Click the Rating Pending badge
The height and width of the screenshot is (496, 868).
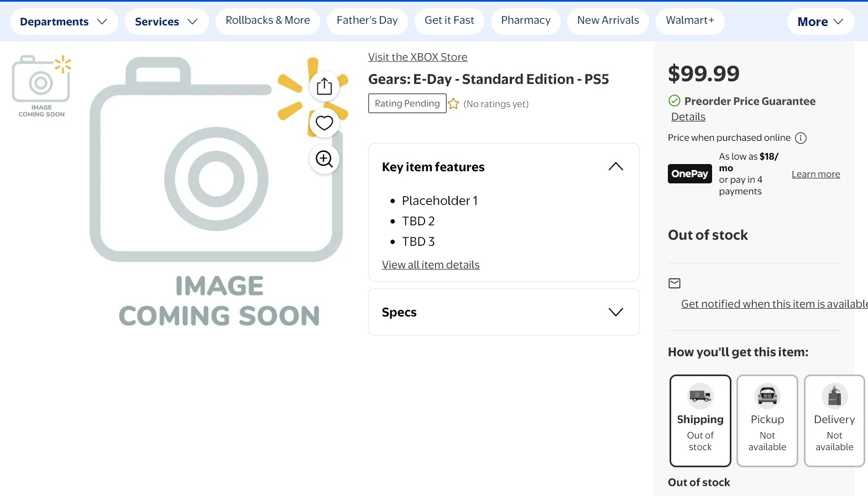[407, 103]
